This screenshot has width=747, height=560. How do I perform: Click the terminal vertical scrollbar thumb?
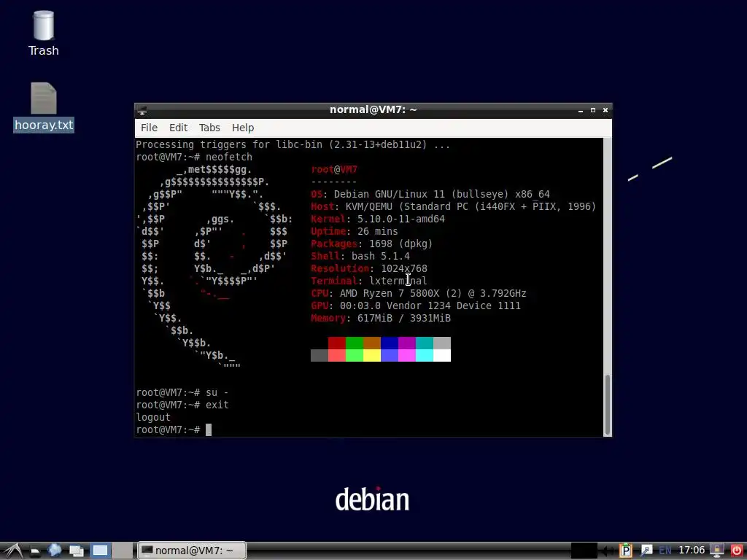coord(607,405)
